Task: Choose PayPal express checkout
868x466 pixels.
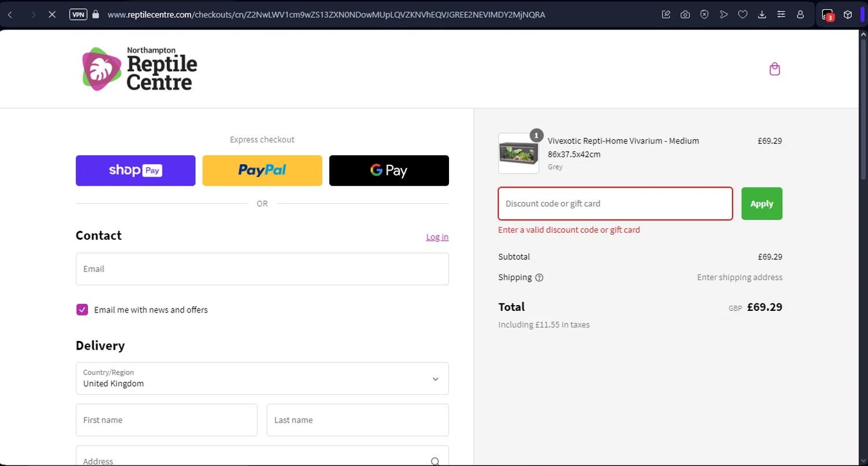Action: coord(262,170)
